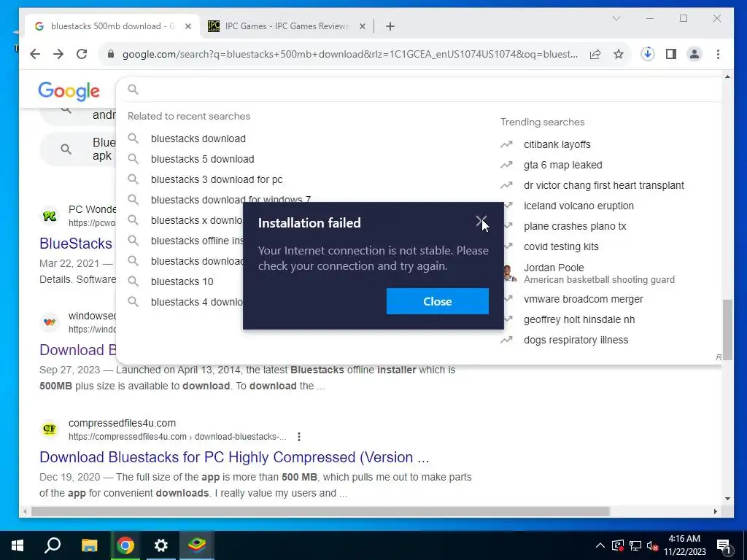Open a new tab with the plus button

pyautogui.click(x=390, y=26)
